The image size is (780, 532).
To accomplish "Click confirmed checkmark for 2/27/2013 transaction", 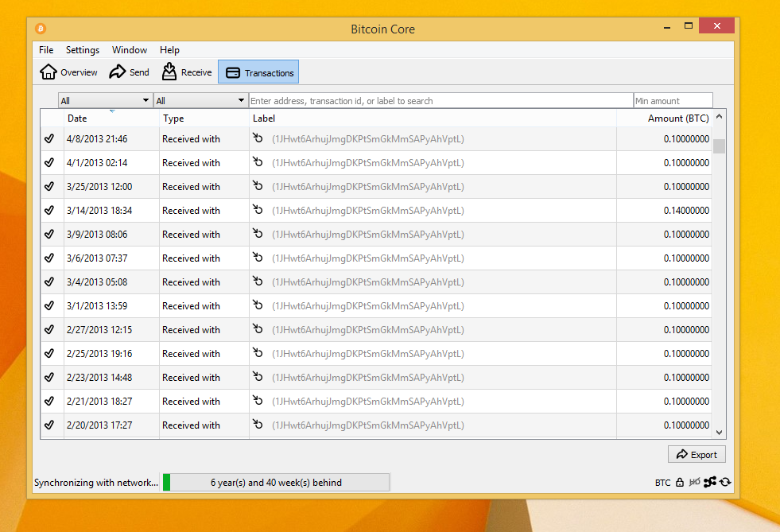I will click(49, 329).
